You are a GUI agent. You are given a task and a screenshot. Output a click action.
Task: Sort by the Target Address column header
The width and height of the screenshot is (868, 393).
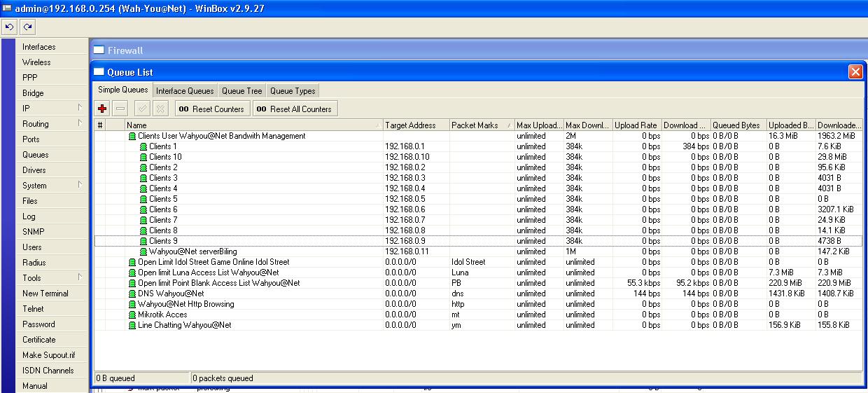[416, 125]
